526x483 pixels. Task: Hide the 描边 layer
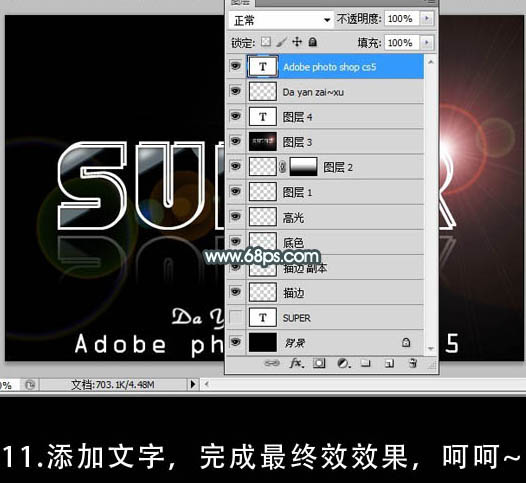pos(235,292)
